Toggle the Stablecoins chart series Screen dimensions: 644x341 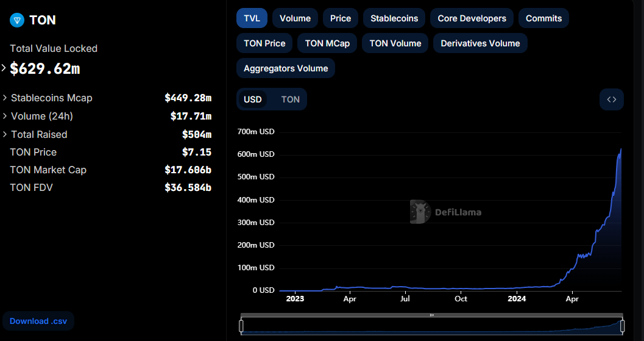pos(394,18)
